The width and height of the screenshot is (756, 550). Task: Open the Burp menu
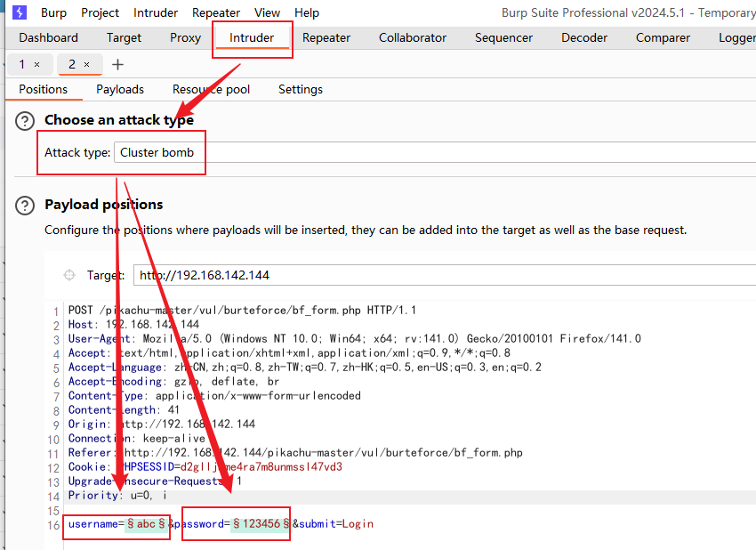click(53, 12)
